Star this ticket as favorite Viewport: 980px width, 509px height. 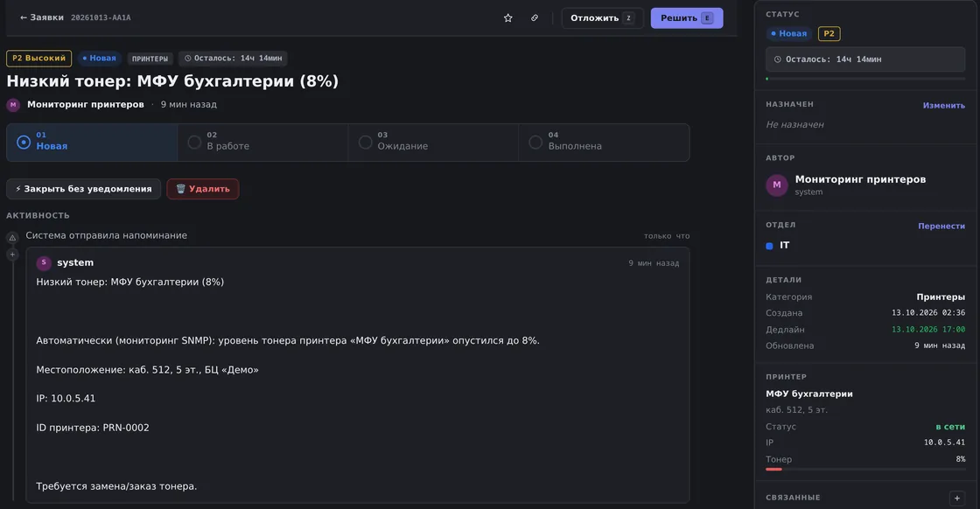click(507, 18)
